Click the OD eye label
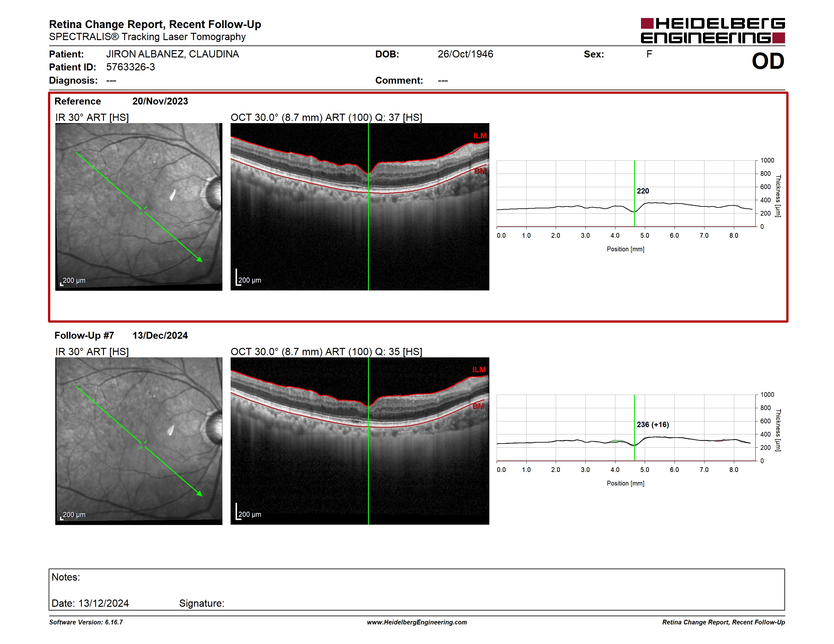The width and height of the screenshot is (834, 644). click(x=768, y=61)
